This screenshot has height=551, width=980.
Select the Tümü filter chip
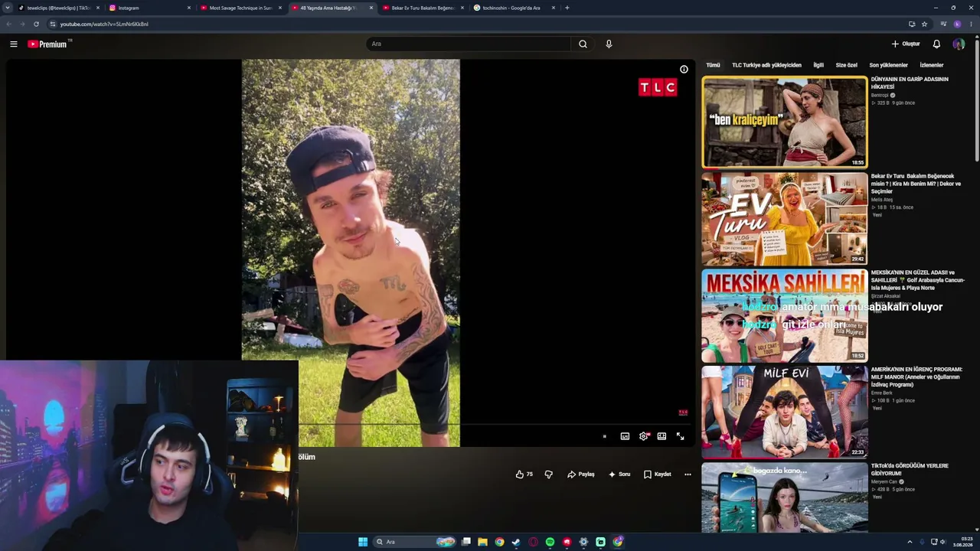point(713,66)
